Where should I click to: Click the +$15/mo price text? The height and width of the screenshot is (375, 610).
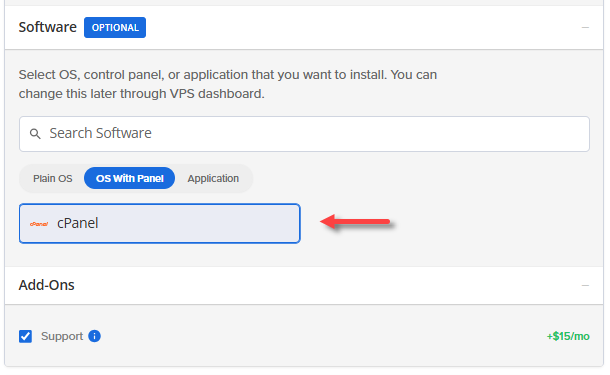(x=568, y=336)
